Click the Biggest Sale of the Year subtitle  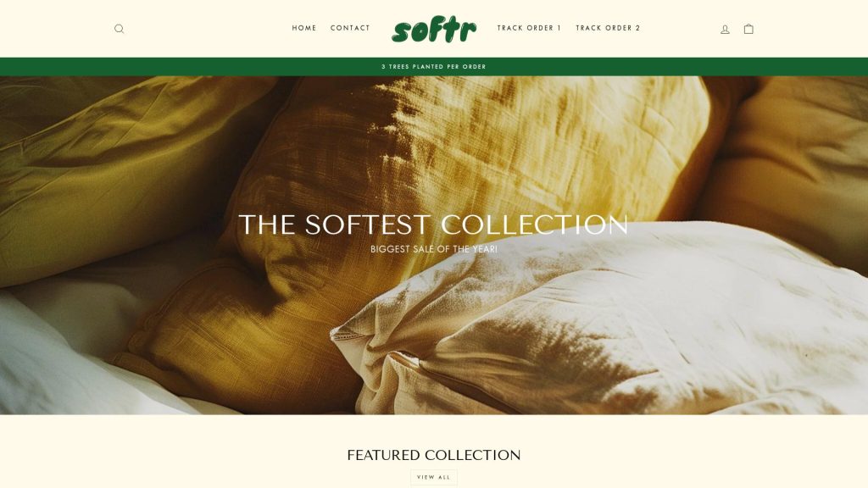tap(433, 249)
